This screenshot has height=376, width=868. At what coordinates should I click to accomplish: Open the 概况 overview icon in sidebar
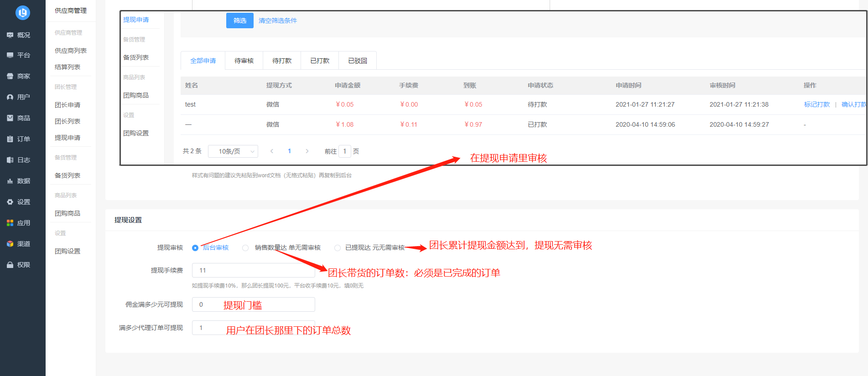click(10, 35)
